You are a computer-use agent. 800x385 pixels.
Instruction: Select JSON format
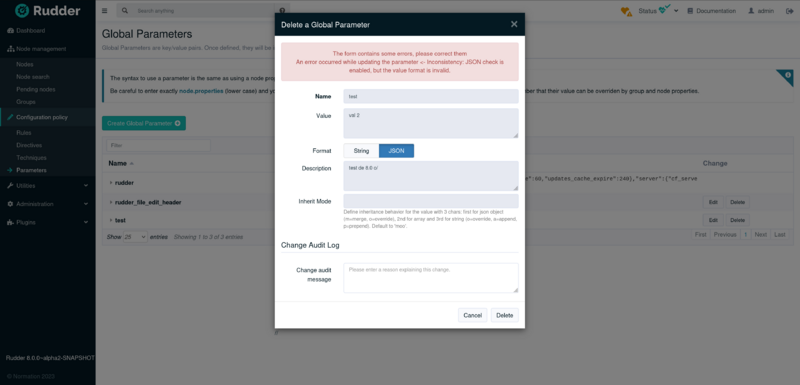pos(396,151)
